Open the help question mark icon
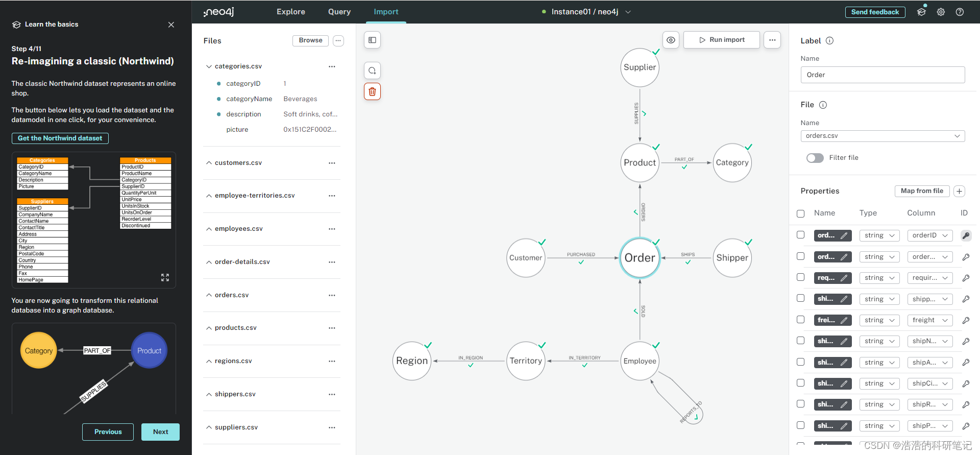The image size is (980, 455). pos(960,12)
